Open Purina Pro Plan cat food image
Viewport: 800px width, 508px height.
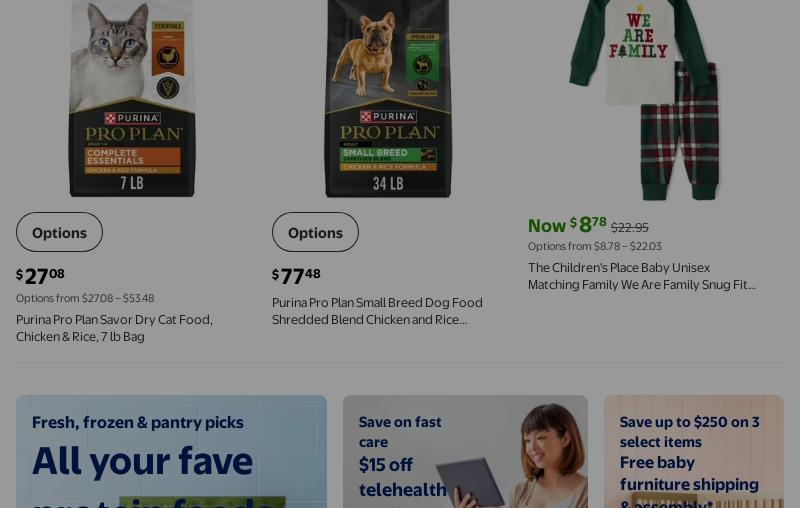[132, 98]
